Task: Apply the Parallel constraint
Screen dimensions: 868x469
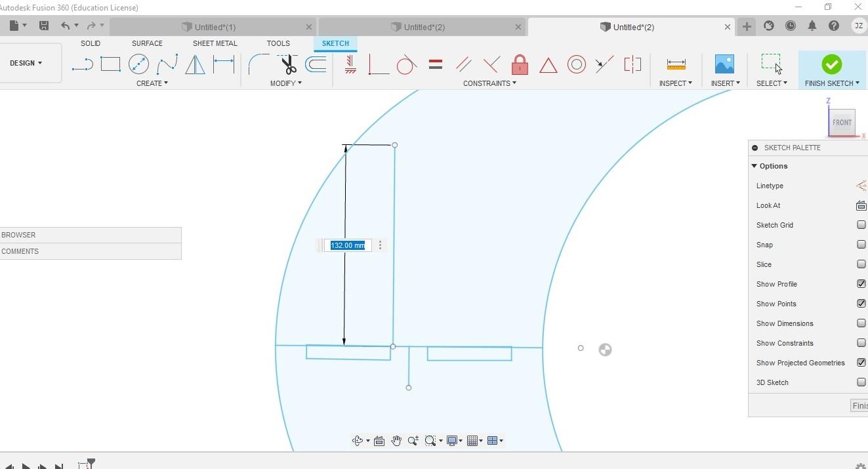Action: point(463,64)
